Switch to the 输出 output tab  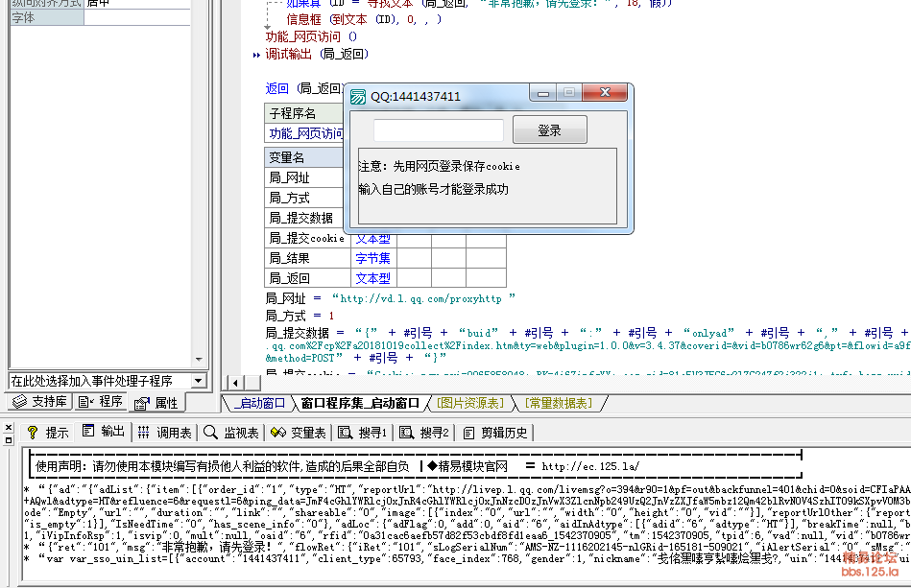(104, 433)
